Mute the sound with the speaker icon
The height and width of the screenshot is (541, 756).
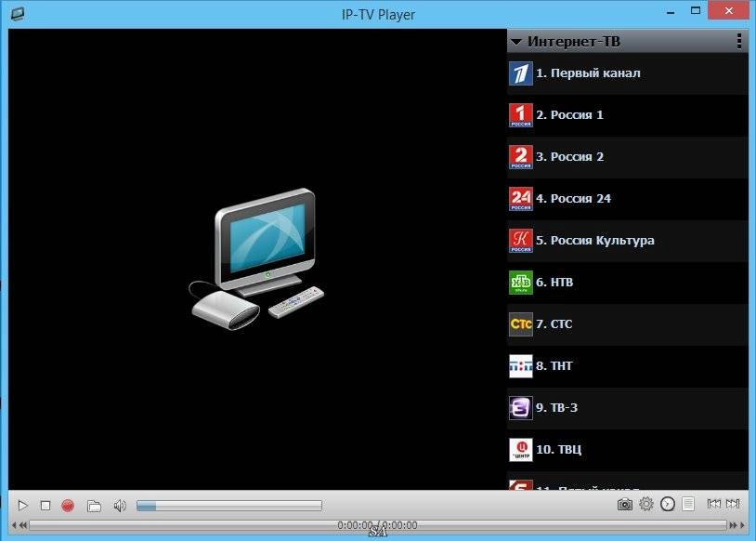pos(120,506)
